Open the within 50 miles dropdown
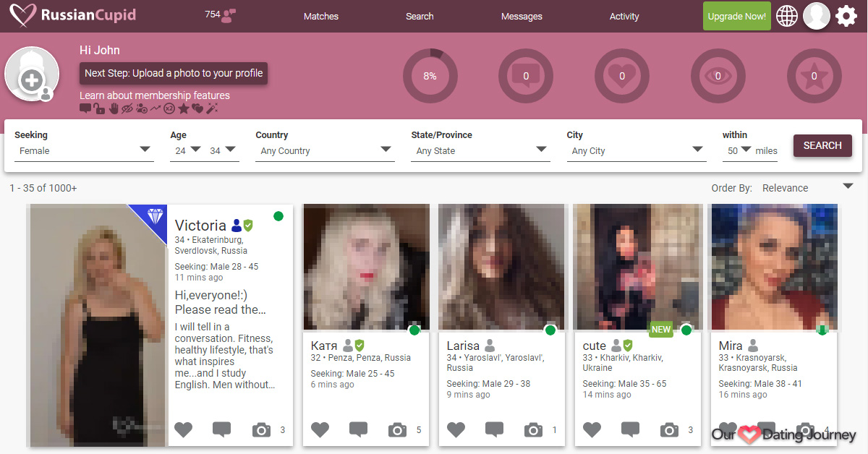 point(738,150)
